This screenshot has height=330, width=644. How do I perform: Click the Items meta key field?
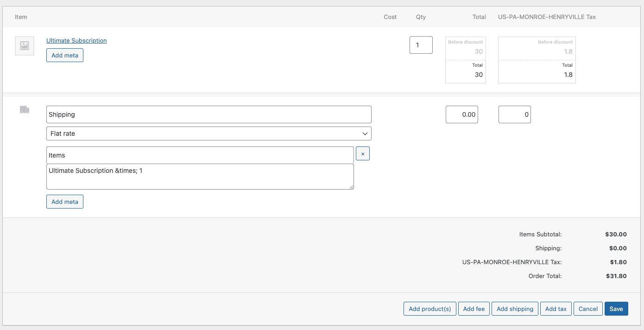(x=199, y=155)
